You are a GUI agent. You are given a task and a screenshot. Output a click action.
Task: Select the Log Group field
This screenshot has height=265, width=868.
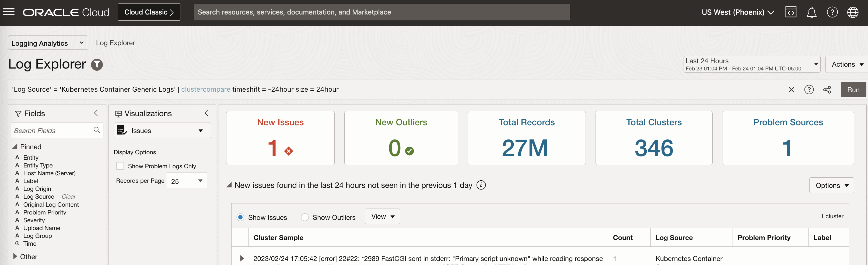[37, 236]
